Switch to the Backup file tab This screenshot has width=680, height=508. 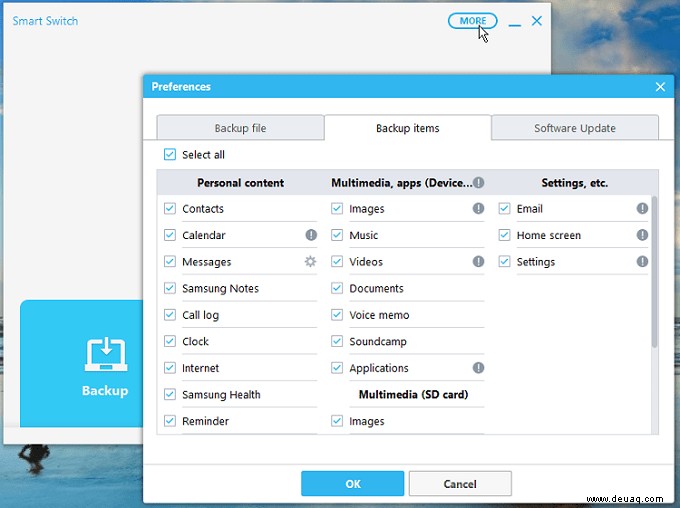pos(240,128)
